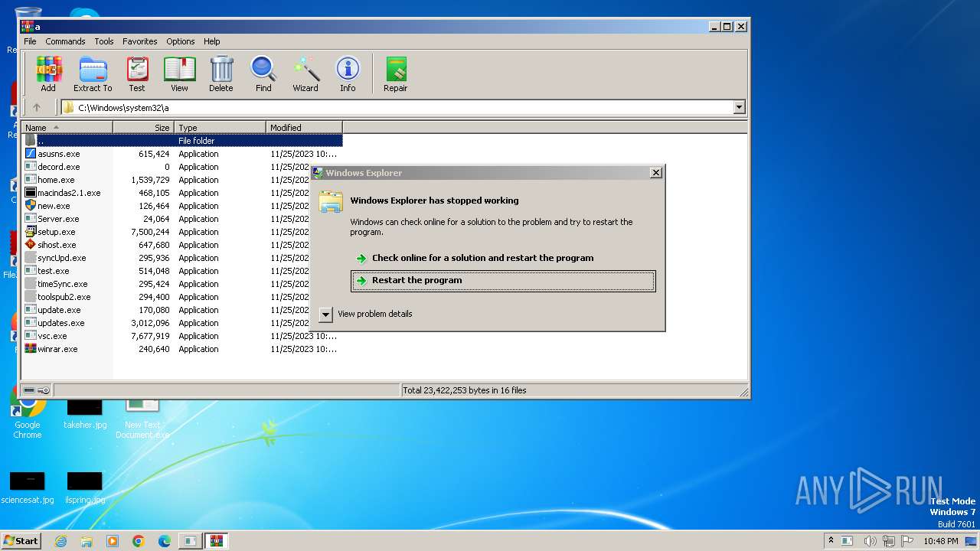The height and width of the screenshot is (551, 980).
Task: Select the timeSync.exe row
Action: 182,284
